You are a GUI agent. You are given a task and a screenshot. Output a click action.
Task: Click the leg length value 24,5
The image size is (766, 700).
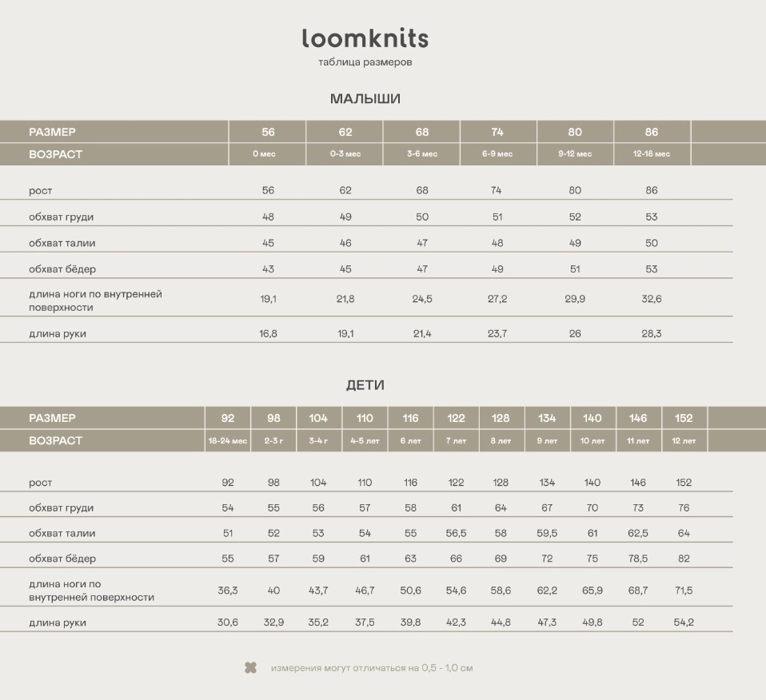tap(422, 299)
